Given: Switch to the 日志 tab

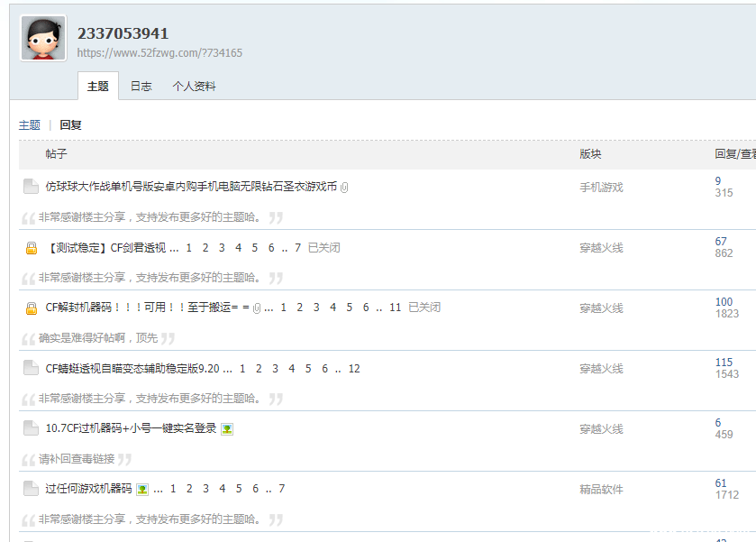Looking at the screenshot, I should pos(141,86).
